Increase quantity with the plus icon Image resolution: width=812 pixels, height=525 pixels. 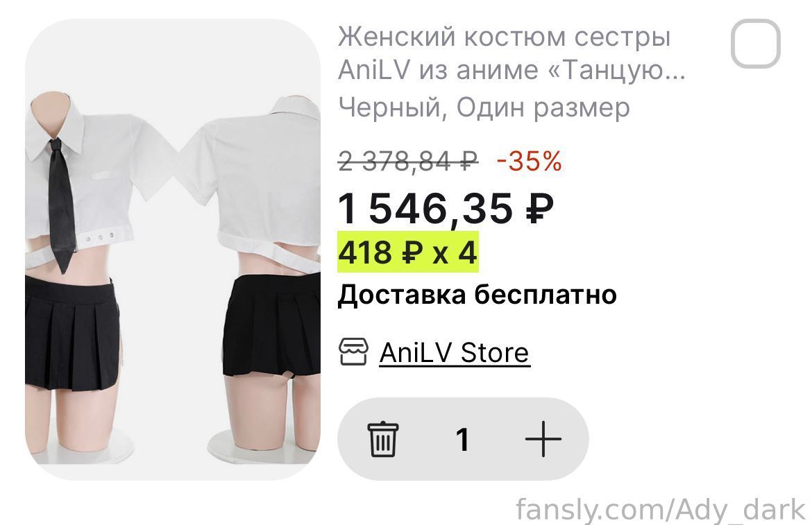point(543,439)
